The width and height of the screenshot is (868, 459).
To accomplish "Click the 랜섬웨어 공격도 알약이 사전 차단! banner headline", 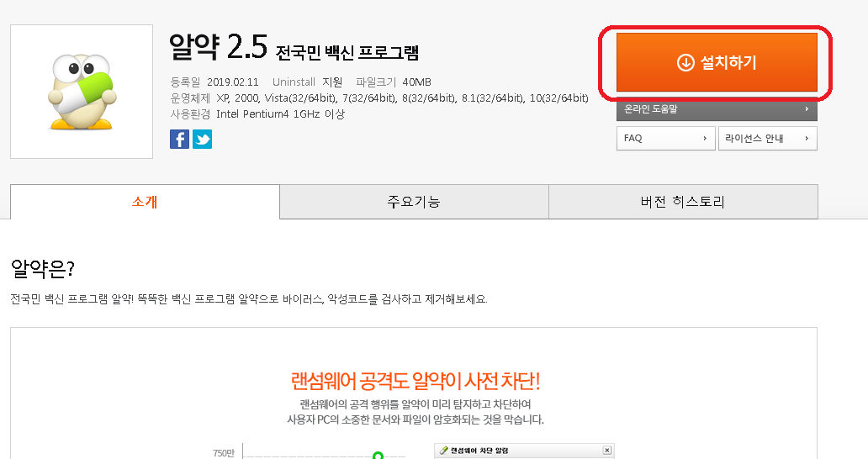I will [415, 381].
